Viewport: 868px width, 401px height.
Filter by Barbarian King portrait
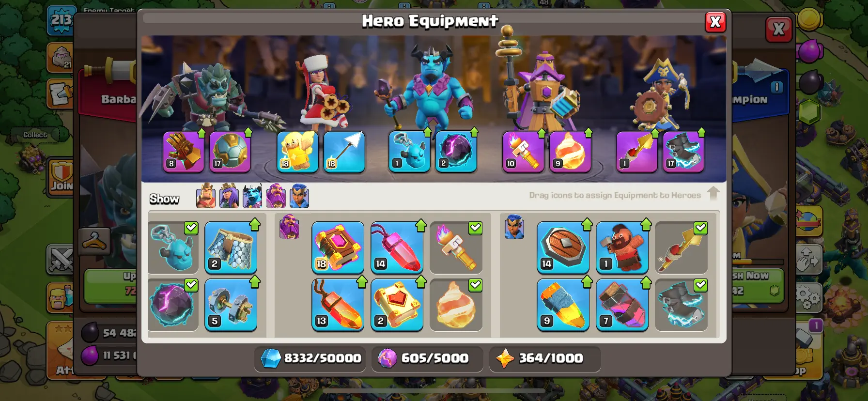206,196
